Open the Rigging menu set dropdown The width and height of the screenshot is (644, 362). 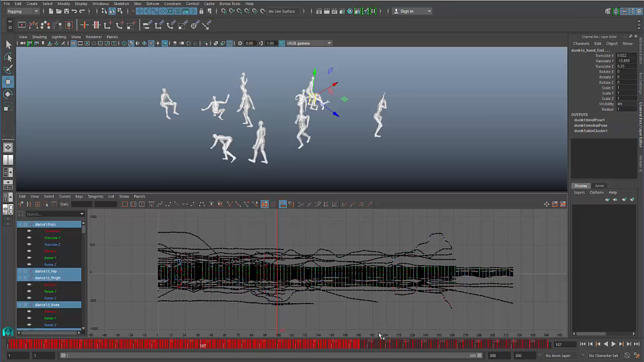[x=23, y=11]
